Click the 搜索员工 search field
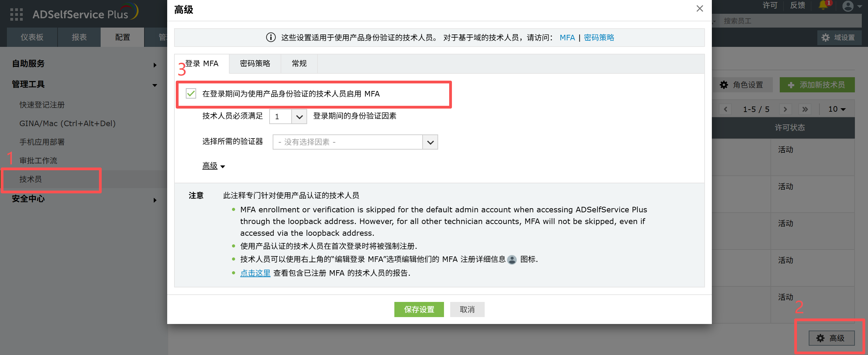Viewport: 868px width, 355px height. pyautogui.click(x=789, y=21)
